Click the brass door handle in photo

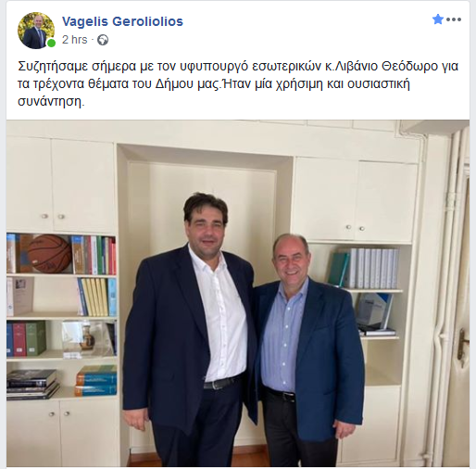coord(462,344)
